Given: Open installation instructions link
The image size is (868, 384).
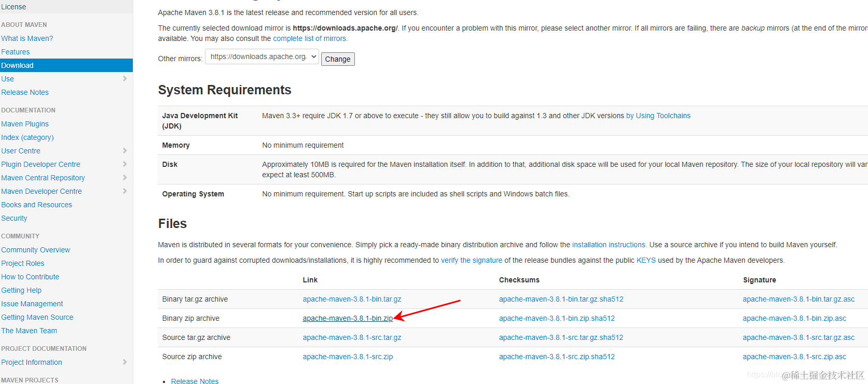Looking at the screenshot, I should pos(609,245).
